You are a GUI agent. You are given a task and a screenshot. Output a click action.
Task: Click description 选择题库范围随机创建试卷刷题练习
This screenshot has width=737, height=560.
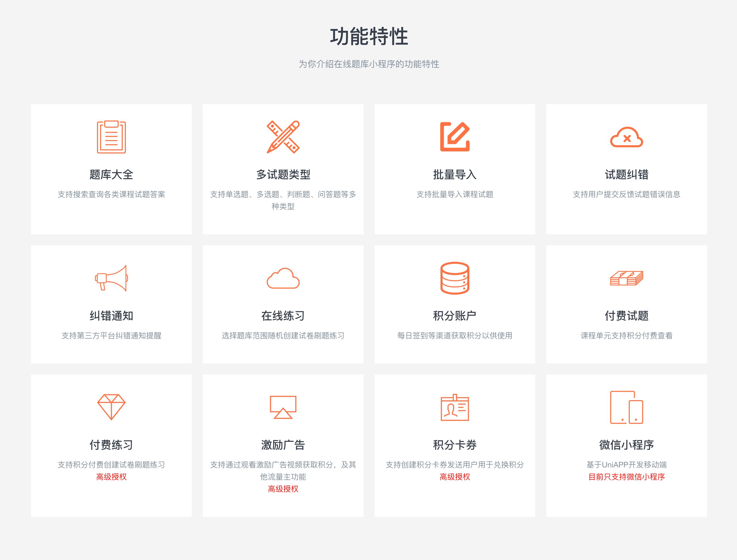tap(283, 335)
